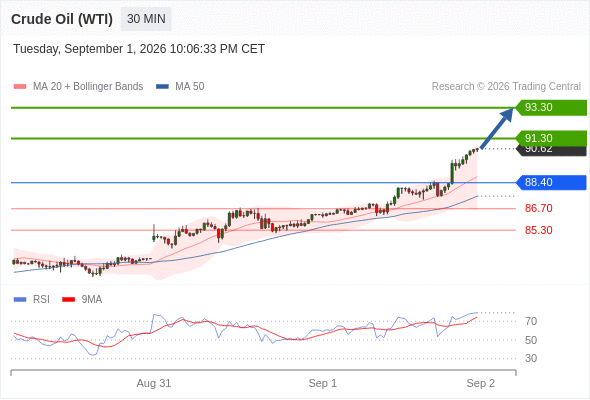The image size is (590, 400).
Task: Click the blue upward forecast arrow
Action: coord(497,128)
